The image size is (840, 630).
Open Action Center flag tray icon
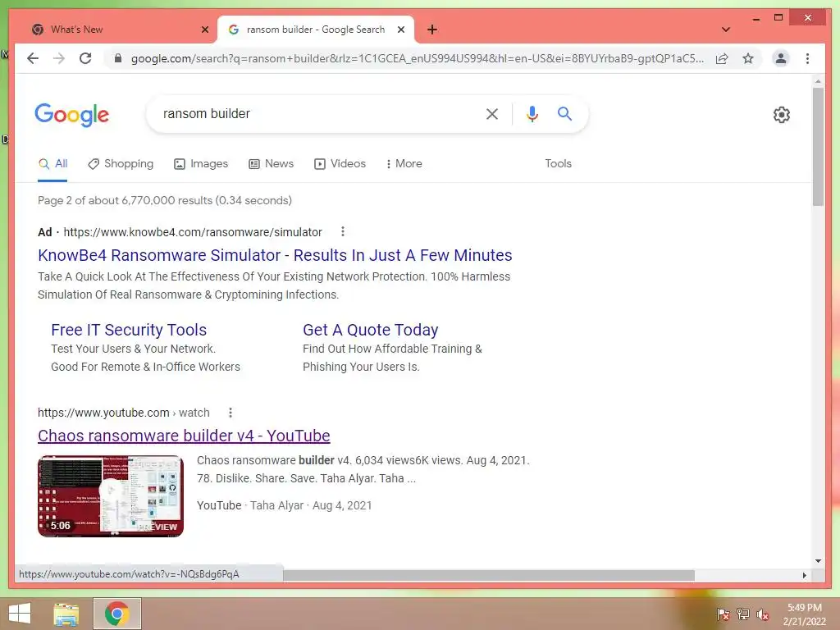pyautogui.click(x=724, y=614)
